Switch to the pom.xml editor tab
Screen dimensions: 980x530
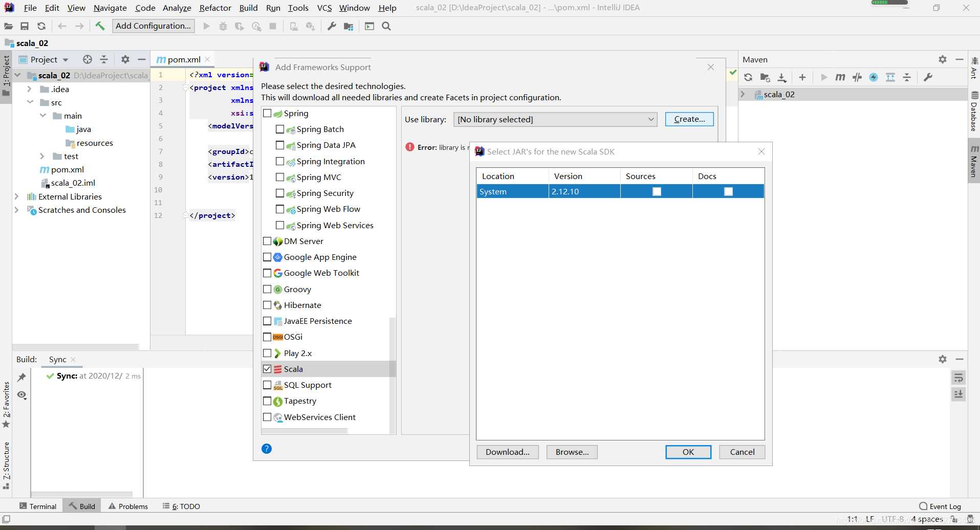(x=184, y=59)
